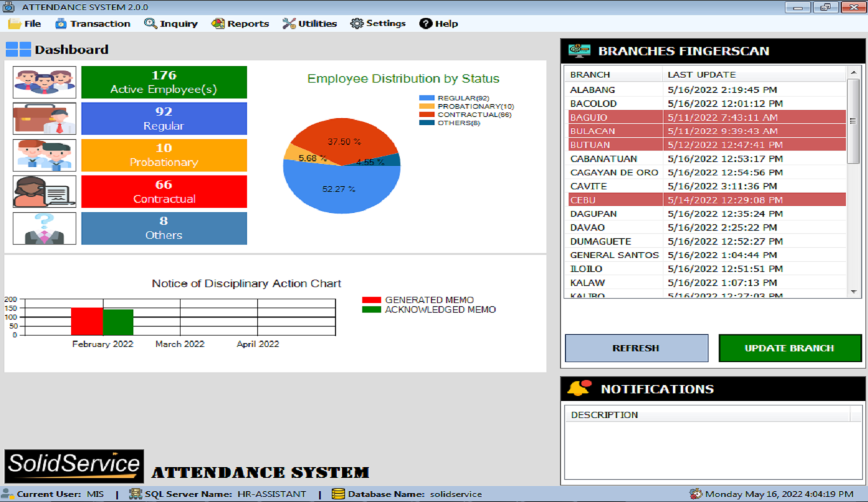Click the REGULAR(92) legend blue swatch
Screen dimensions: 868x502
pyautogui.click(x=427, y=98)
